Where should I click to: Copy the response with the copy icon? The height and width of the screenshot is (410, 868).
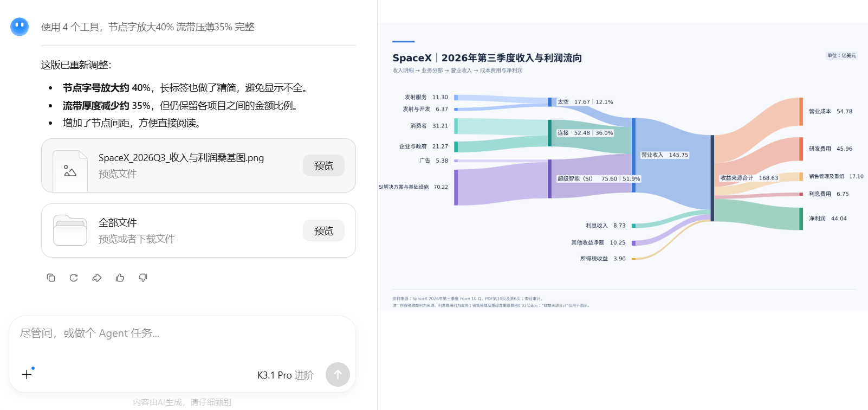(x=51, y=278)
